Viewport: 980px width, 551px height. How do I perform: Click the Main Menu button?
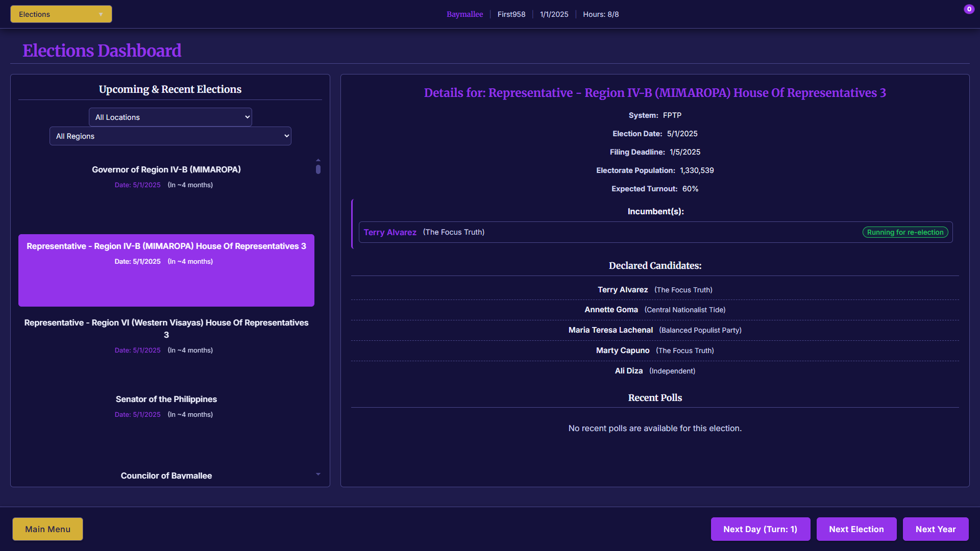point(47,529)
